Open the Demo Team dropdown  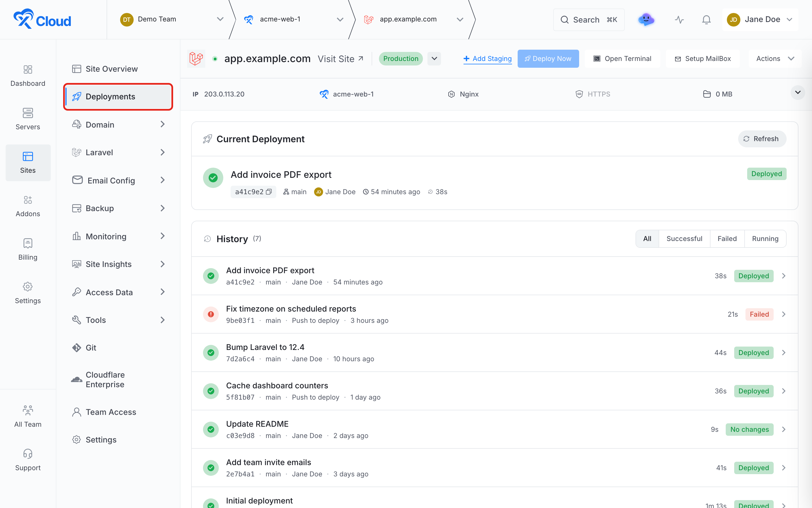tap(172, 19)
